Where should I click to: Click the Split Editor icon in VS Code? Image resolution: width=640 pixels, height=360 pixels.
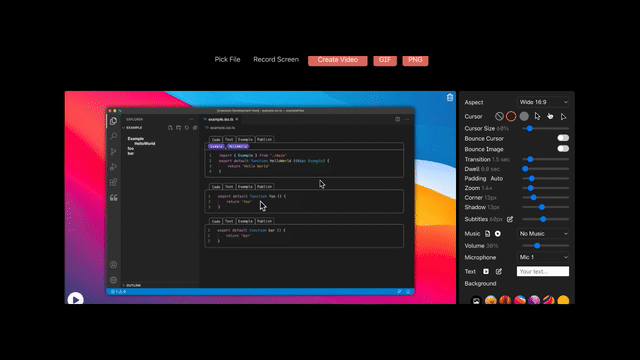tap(398, 119)
